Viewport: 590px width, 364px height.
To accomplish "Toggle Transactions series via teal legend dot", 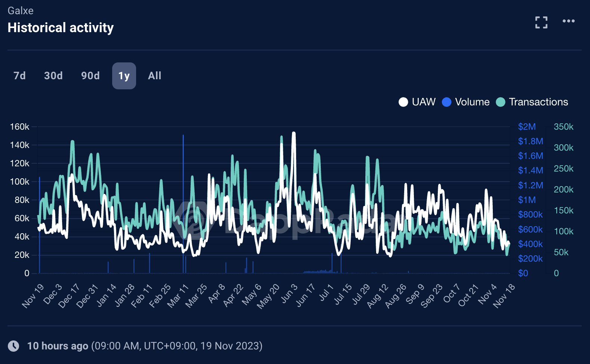I will (500, 102).
